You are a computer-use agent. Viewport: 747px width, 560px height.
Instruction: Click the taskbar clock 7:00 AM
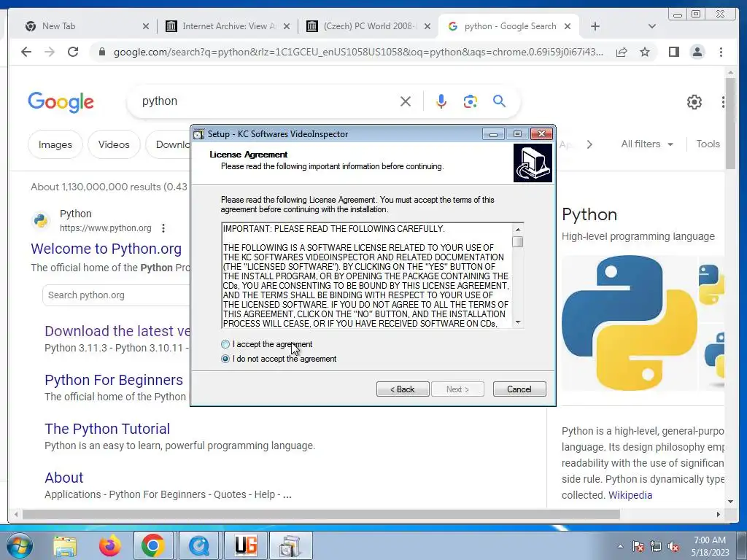coord(710,546)
